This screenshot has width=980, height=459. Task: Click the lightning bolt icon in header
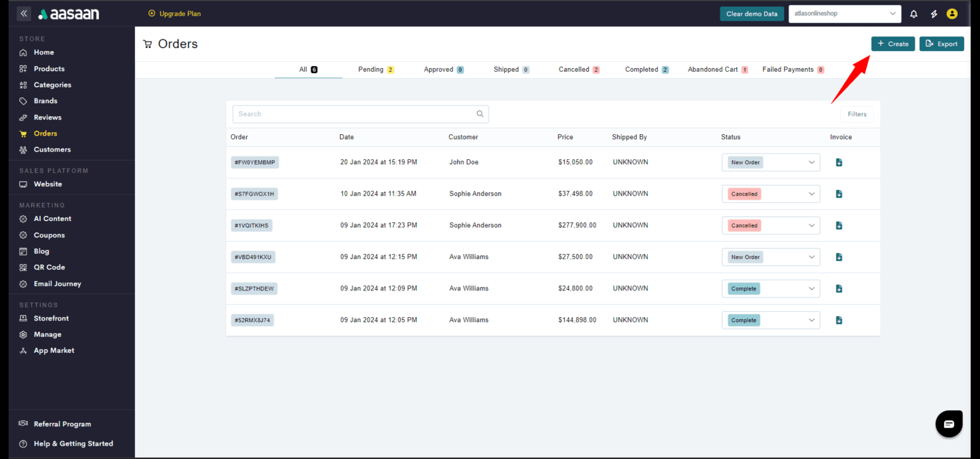coord(933,14)
